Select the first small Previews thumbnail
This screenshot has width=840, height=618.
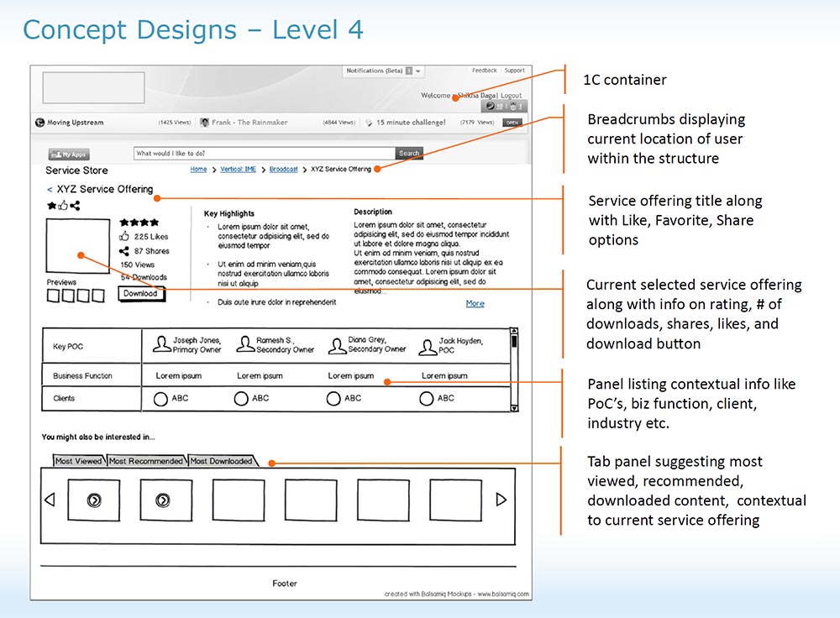[x=53, y=296]
